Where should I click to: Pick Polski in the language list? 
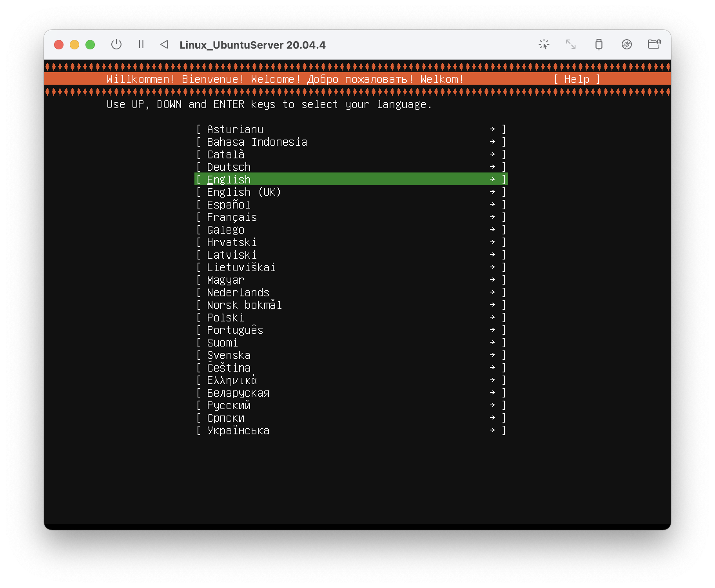pos(351,317)
